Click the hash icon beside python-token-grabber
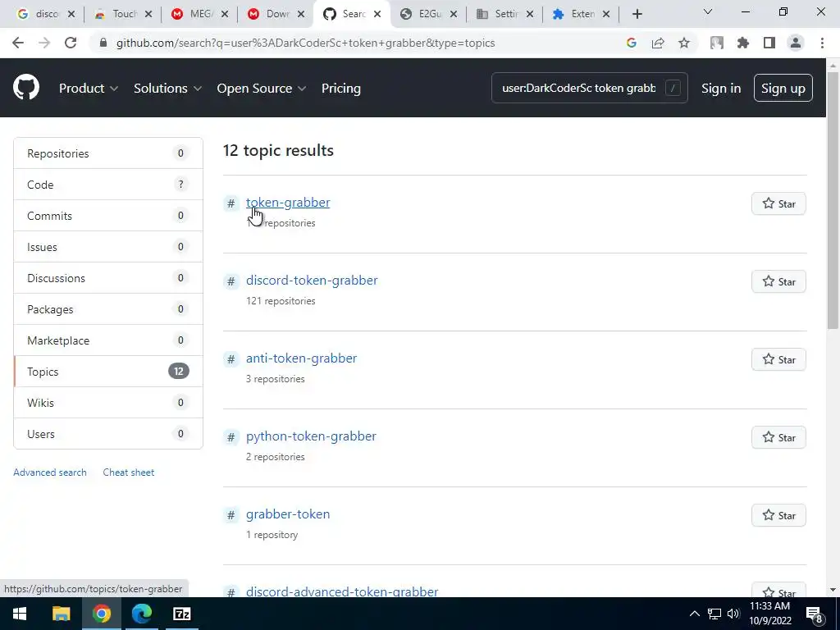This screenshot has height=630, width=840. click(x=231, y=437)
